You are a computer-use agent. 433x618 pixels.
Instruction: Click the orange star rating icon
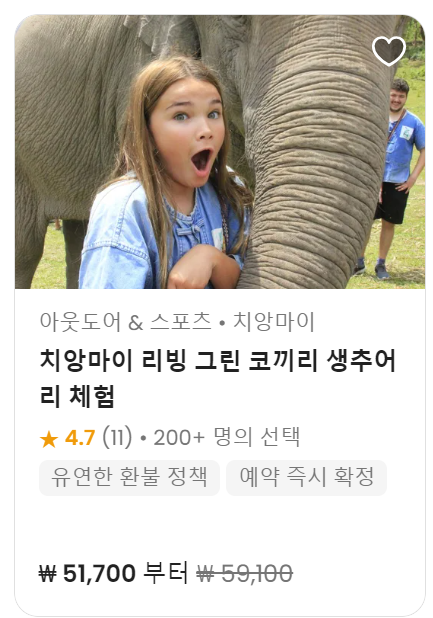click(x=49, y=439)
